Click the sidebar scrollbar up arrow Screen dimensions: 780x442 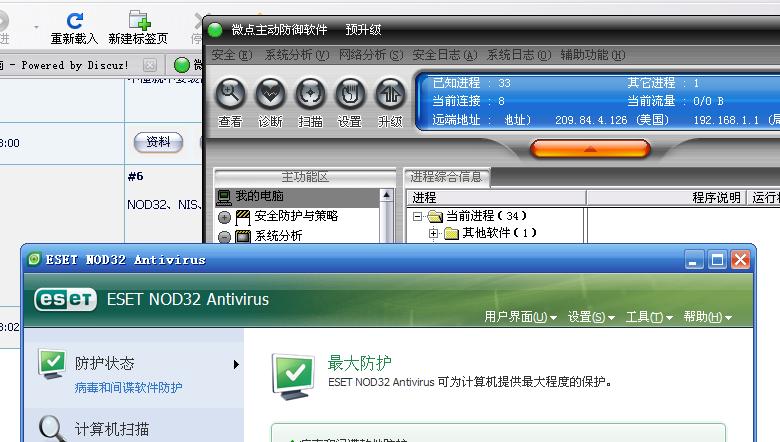pos(387,195)
